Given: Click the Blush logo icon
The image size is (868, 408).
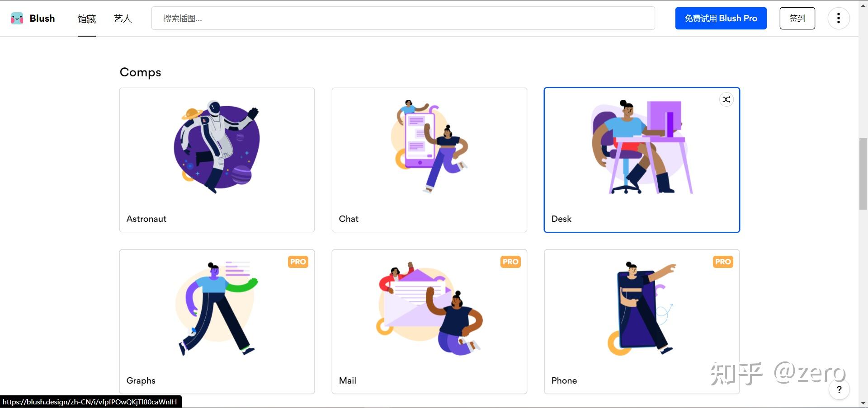Looking at the screenshot, I should pos(17,19).
